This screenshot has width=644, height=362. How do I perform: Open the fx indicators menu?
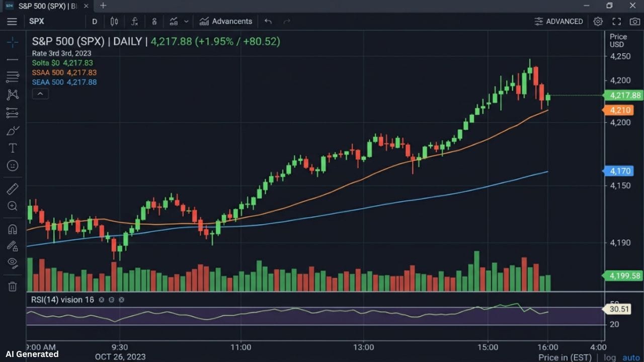click(134, 22)
